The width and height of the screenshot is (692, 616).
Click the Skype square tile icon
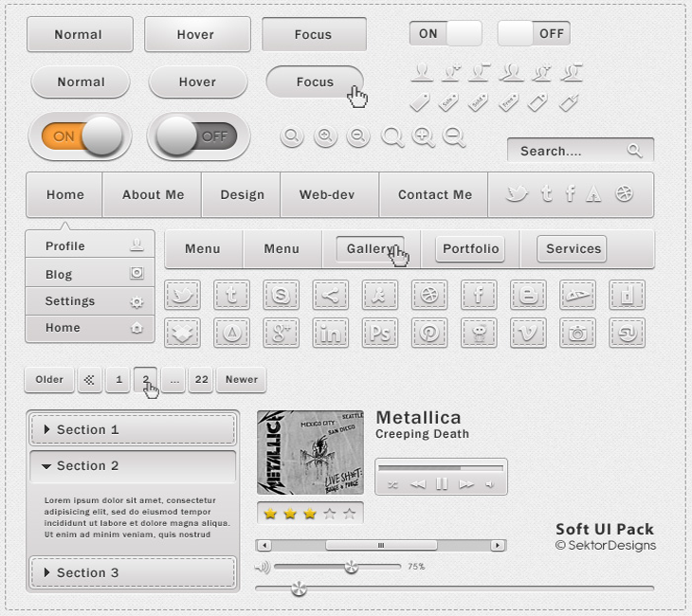click(281, 295)
